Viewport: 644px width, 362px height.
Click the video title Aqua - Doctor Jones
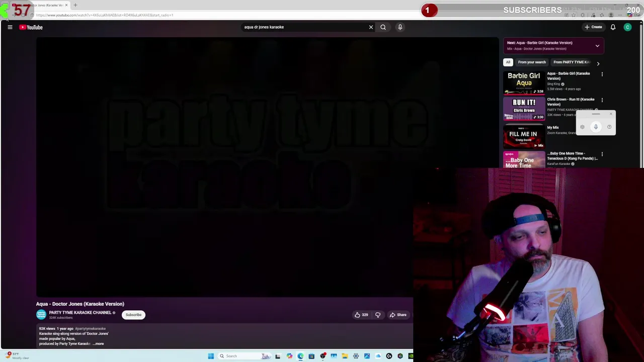click(x=80, y=304)
